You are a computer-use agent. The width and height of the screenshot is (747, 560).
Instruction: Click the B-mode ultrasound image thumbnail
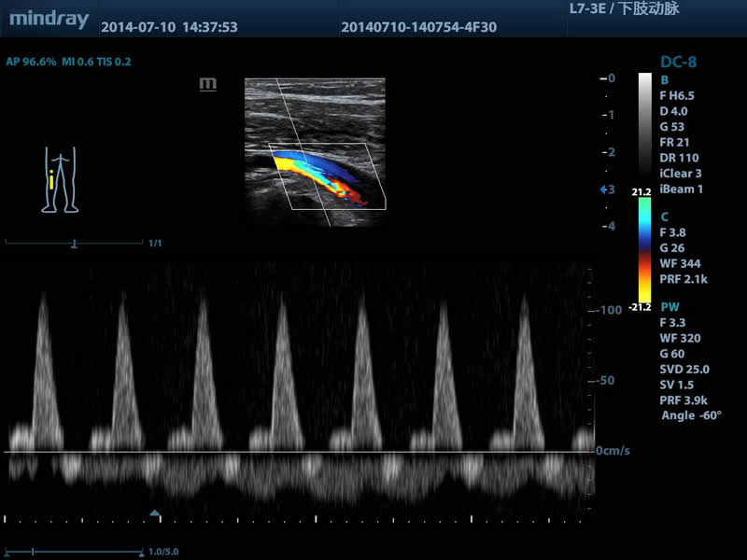pos(315,152)
